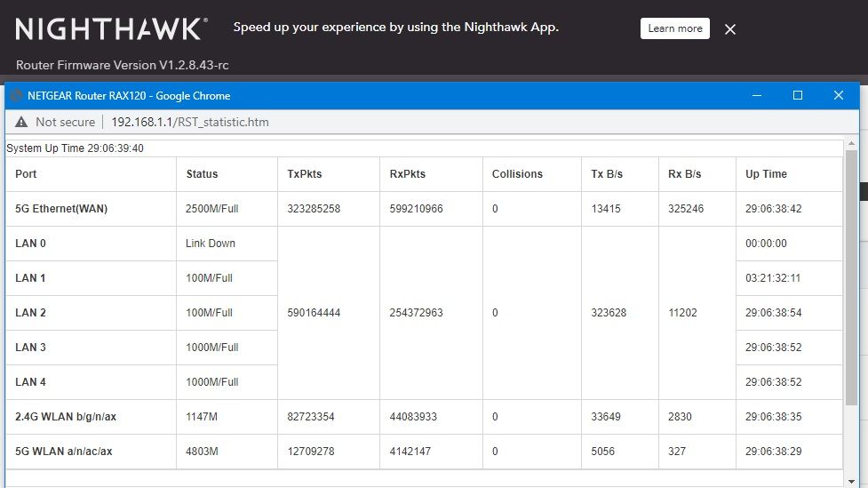
Task: Dismiss the Nighthawk App banner
Action: pos(730,29)
